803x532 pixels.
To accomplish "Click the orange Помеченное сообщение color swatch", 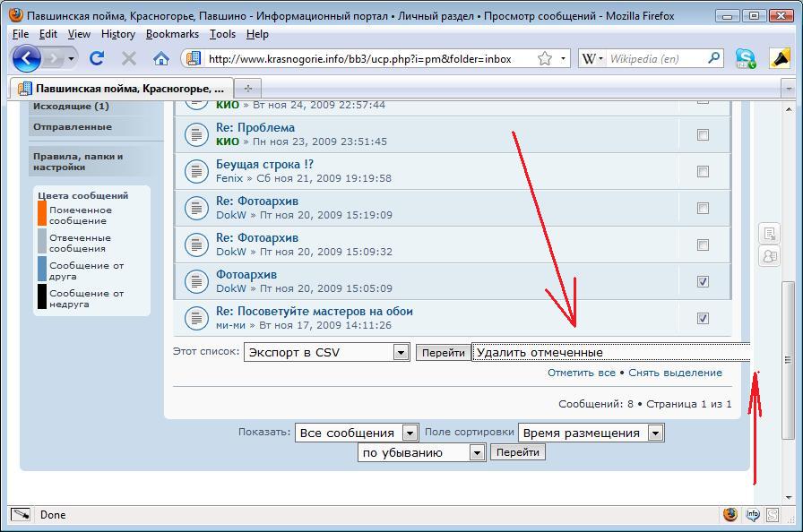I will coord(42,213).
